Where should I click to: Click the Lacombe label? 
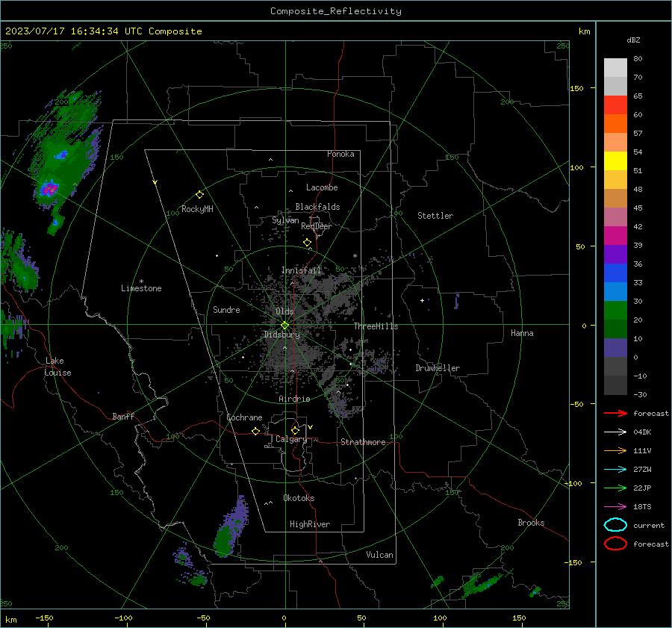(322, 187)
